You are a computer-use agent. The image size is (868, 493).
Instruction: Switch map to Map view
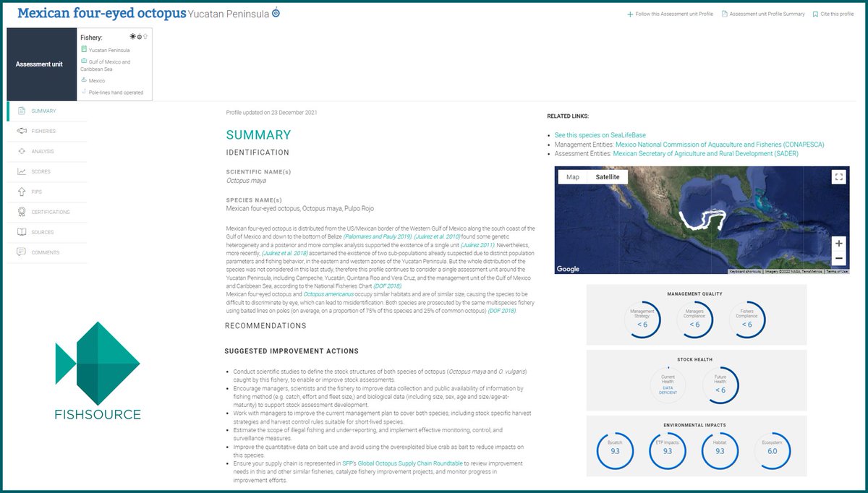pos(572,177)
